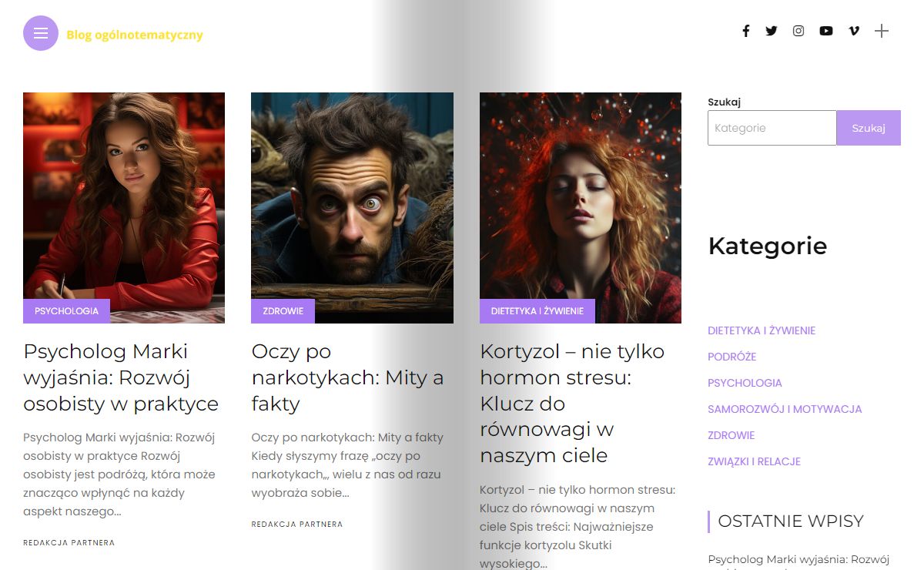This screenshot has width=924, height=570.
Task: Click Kortyzol excerpt mentioning Spis treści
Action: coord(577,527)
